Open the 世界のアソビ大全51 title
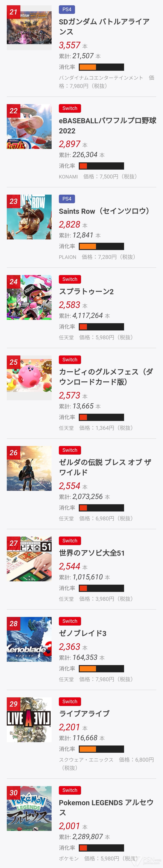Screen dimensions: 163x868 tap(92, 553)
